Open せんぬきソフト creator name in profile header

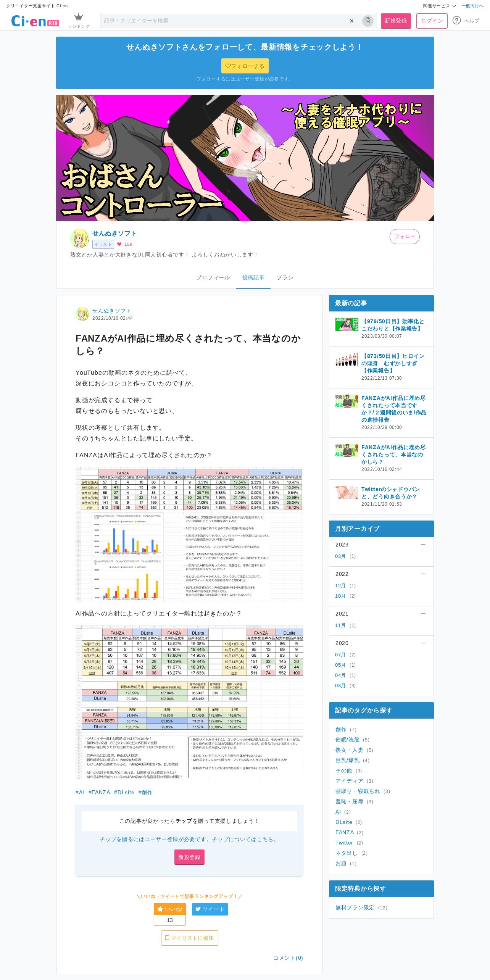coord(114,234)
